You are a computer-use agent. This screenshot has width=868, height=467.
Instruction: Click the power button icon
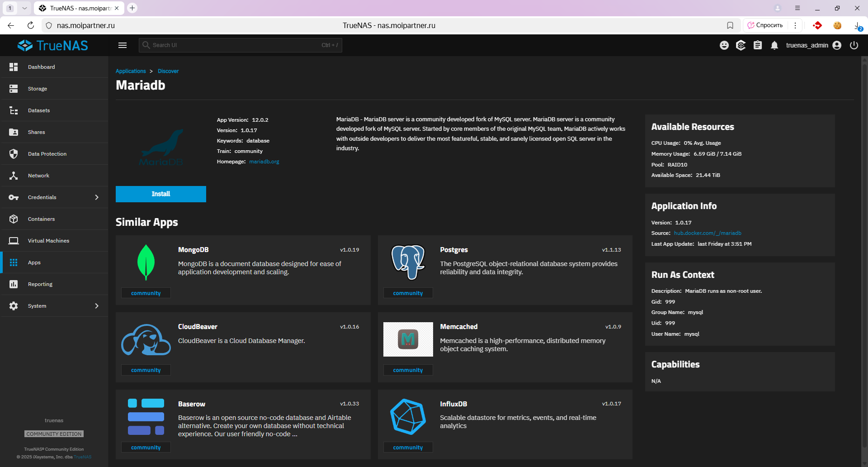click(x=854, y=45)
